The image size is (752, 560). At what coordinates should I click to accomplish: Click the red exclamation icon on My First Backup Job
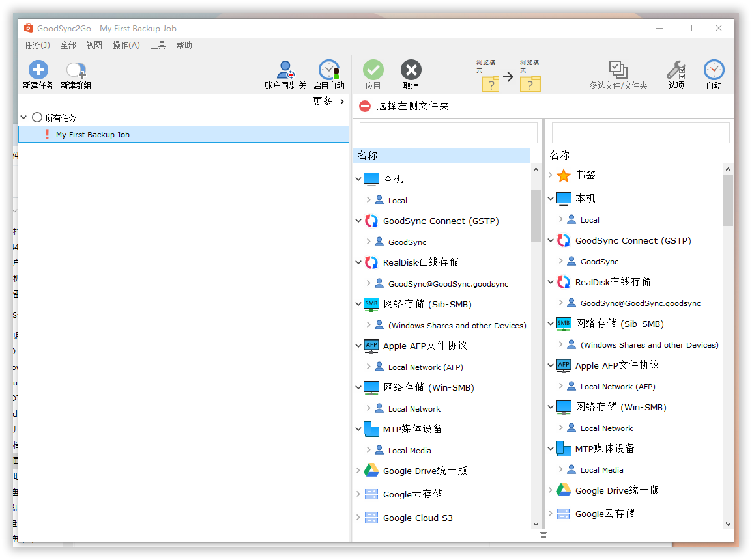[x=47, y=134]
